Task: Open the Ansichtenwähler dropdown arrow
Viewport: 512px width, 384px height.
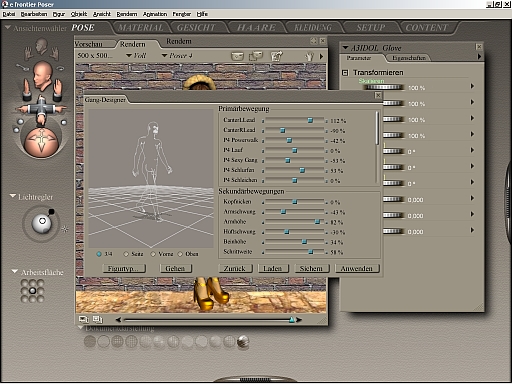Action: tap(8, 28)
